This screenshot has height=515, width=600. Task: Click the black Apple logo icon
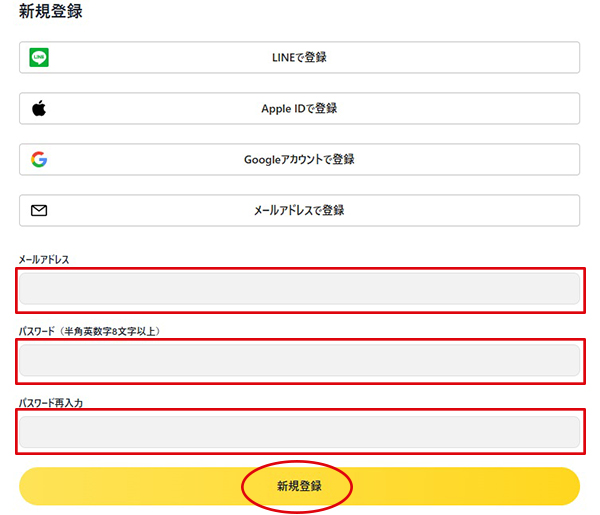click(39, 108)
